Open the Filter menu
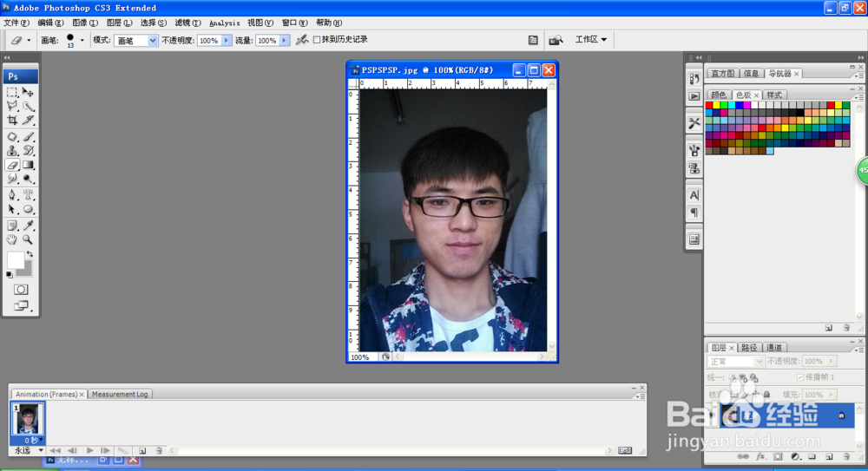 click(187, 23)
